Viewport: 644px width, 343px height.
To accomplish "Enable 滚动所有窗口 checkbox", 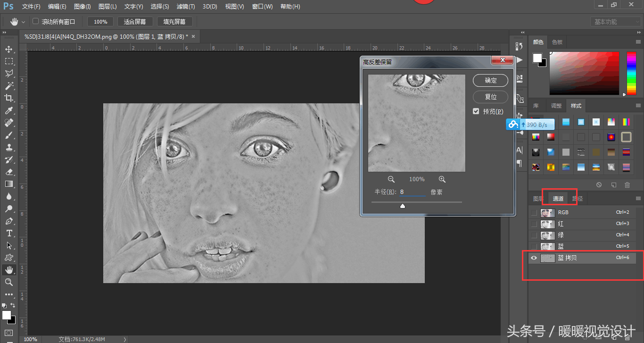I will 35,22.
